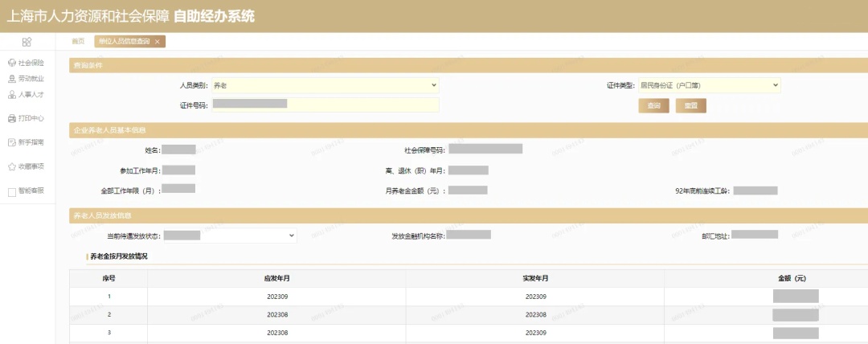868x344 pixels.
Task: Click the 养老人员发放信息 section header
Action: 469,215
